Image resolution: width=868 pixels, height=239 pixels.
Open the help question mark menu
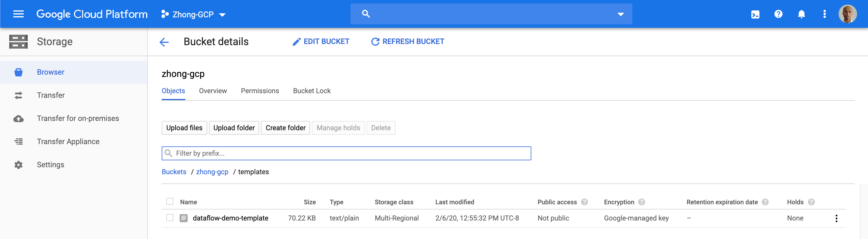[x=778, y=14]
